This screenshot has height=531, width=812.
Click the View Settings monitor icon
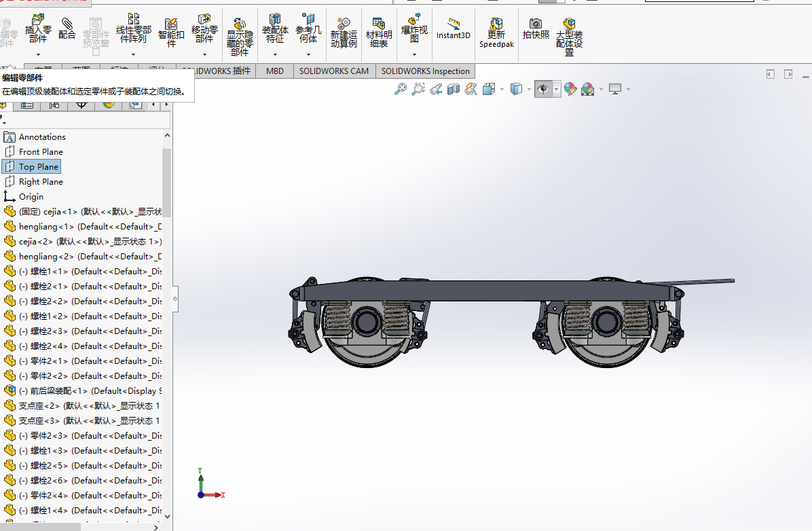(615, 89)
